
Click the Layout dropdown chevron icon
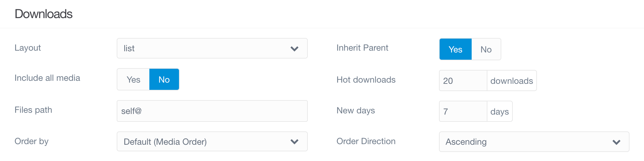click(x=294, y=49)
